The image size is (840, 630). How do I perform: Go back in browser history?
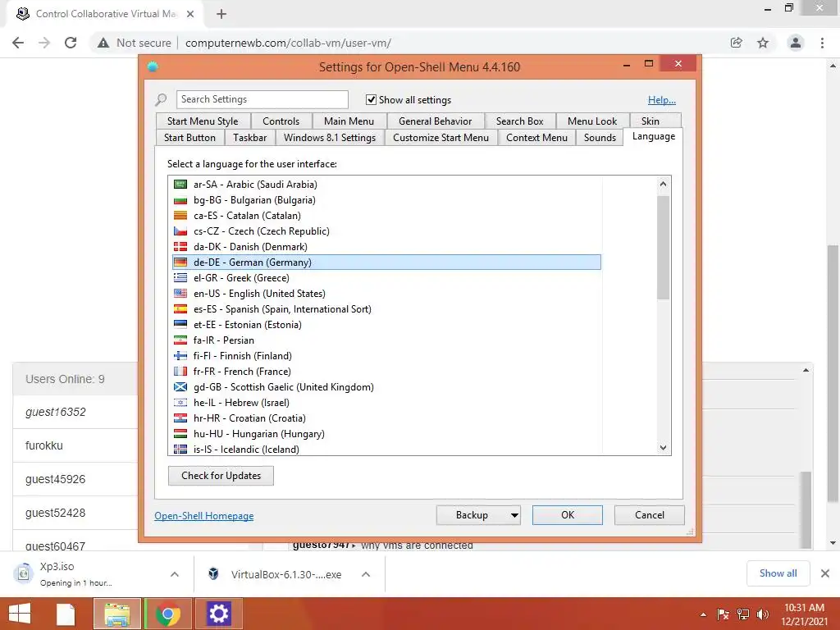(x=18, y=43)
